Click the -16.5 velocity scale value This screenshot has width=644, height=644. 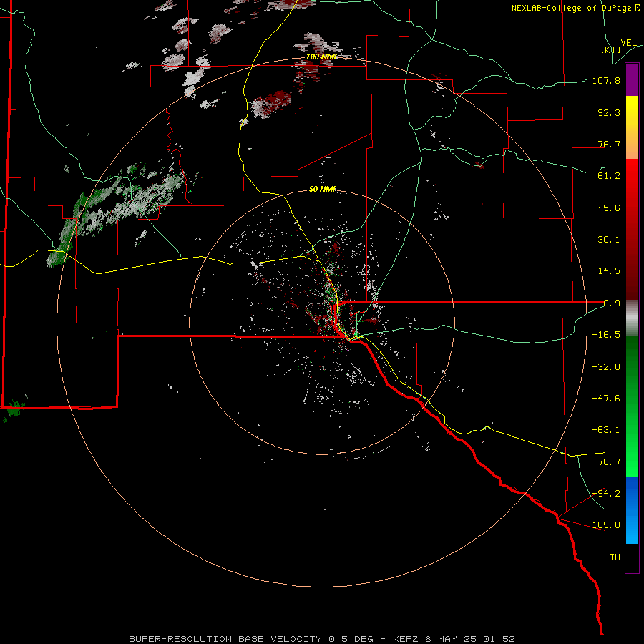pyautogui.click(x=606, y=335)
